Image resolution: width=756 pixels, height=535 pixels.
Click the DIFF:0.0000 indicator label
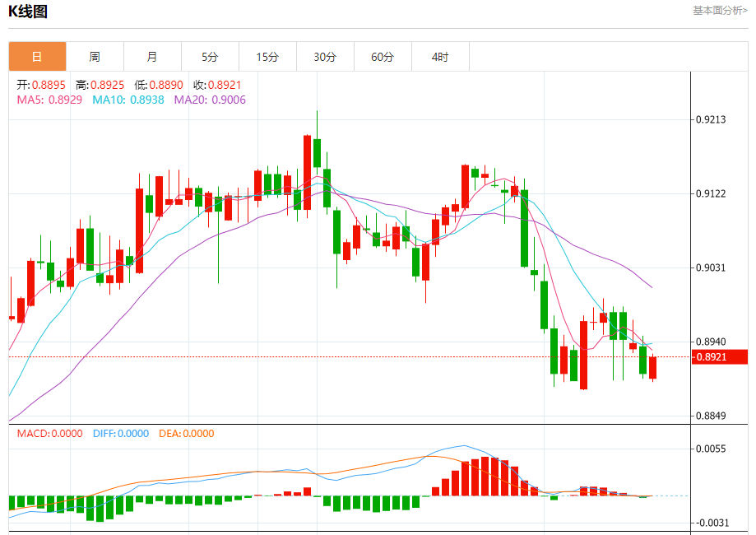point(121,433)
